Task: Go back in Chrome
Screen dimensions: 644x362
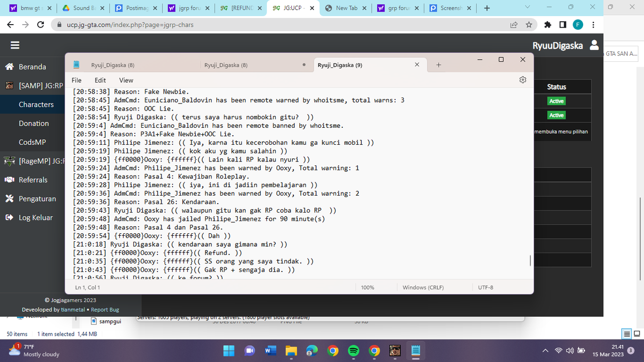Action: pyautogui.click(x=10, y=25)
